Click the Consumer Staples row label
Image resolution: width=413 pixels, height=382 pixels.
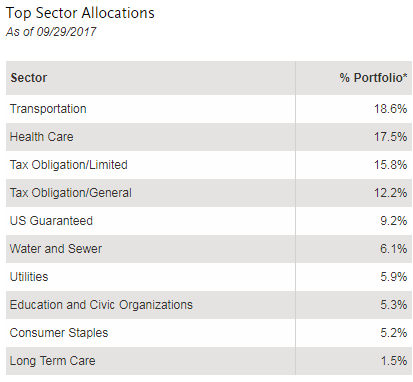[59, 333]
